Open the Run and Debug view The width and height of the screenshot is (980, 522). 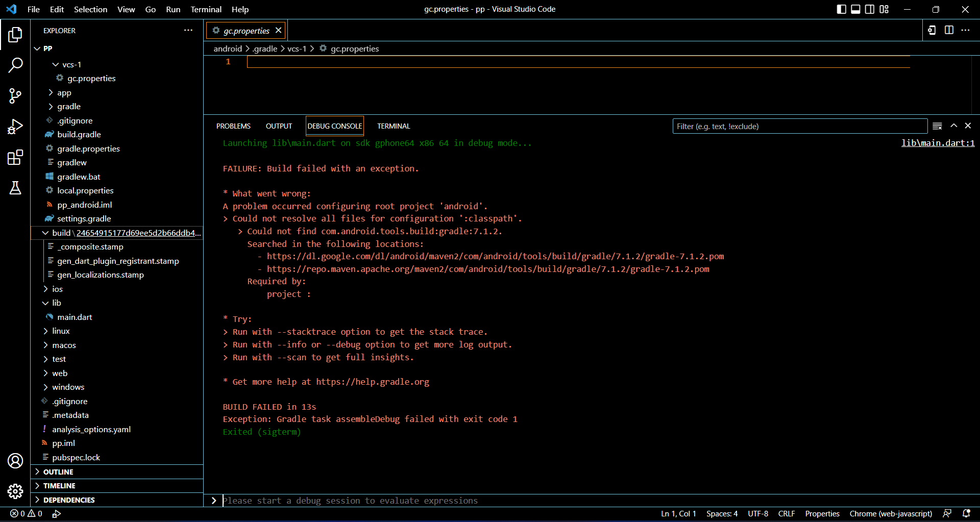pyautogui.click(x=15, y=127)
